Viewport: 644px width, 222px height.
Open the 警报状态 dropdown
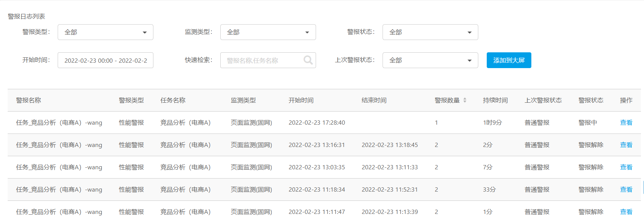click(x=430, y=32)
